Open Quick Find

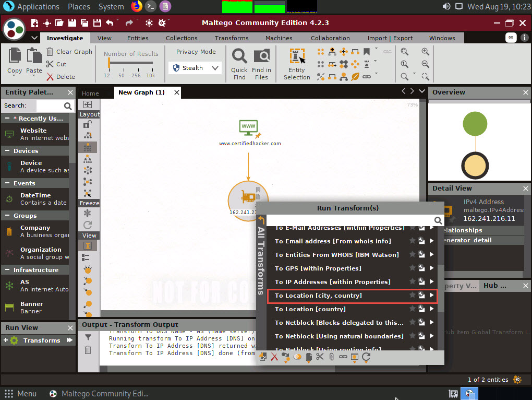239,64
